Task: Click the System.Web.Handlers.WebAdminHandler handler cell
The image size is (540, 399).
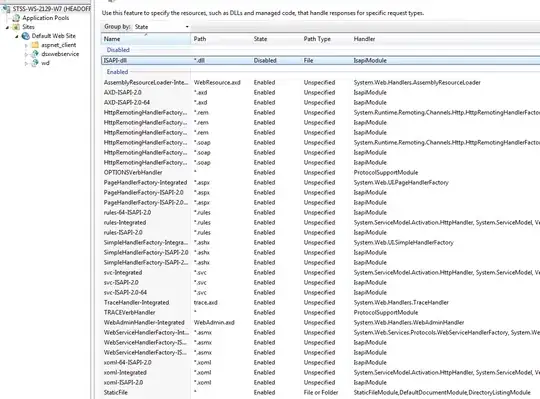Action: (x=409, y=322)
